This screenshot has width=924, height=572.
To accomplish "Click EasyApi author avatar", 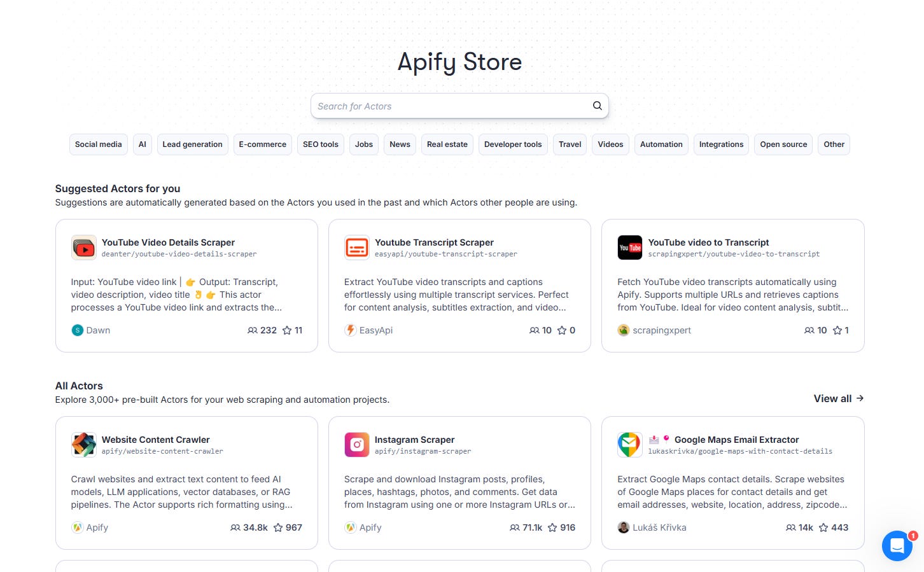I will [x=351, y=330].
